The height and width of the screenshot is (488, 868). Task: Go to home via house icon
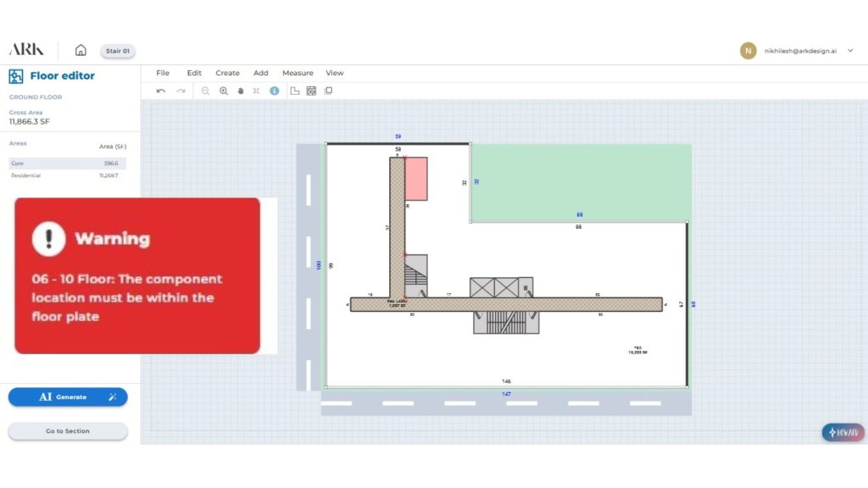coord(81,50)
